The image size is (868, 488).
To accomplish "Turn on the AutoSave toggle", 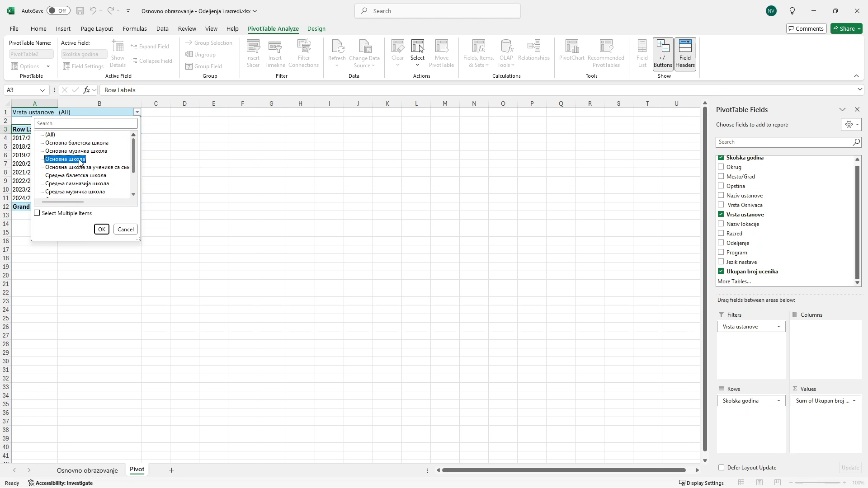I will pyautogui.click(x=58, y=11).
